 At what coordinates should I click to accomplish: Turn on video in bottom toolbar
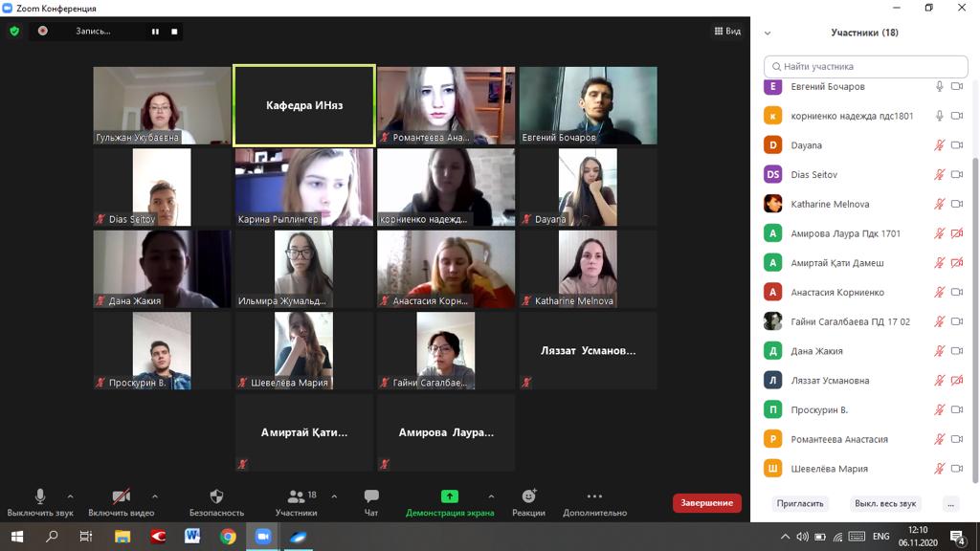(x=121, y=496)
